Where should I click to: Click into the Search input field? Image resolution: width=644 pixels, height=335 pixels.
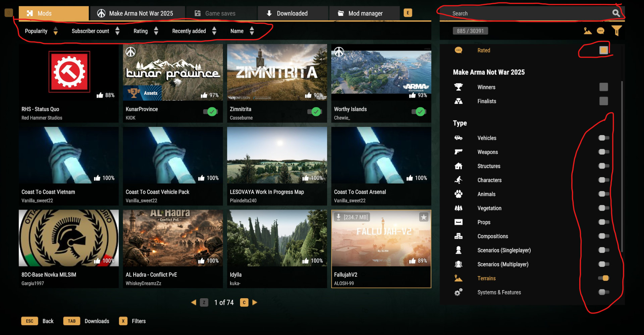[527, 13]
